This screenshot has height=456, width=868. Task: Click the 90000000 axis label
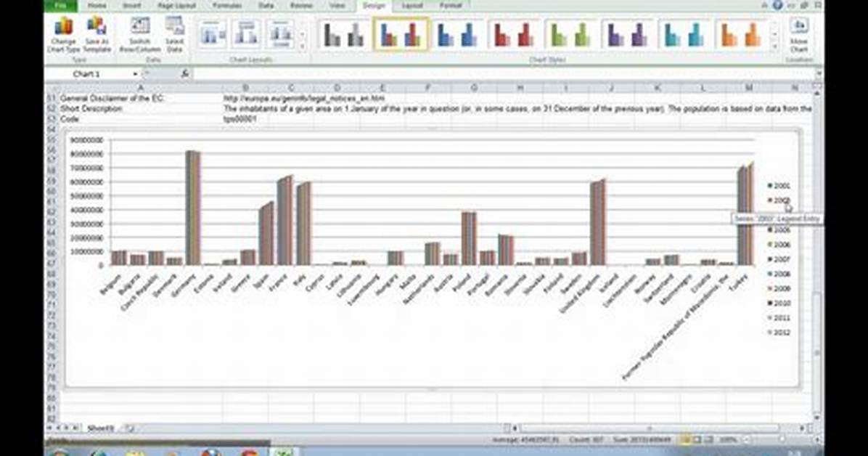point(87,140)
